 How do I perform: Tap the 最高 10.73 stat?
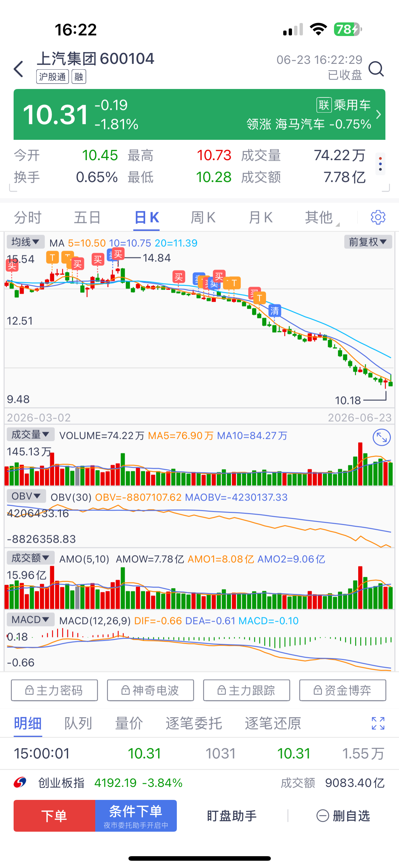click(180, 155)
